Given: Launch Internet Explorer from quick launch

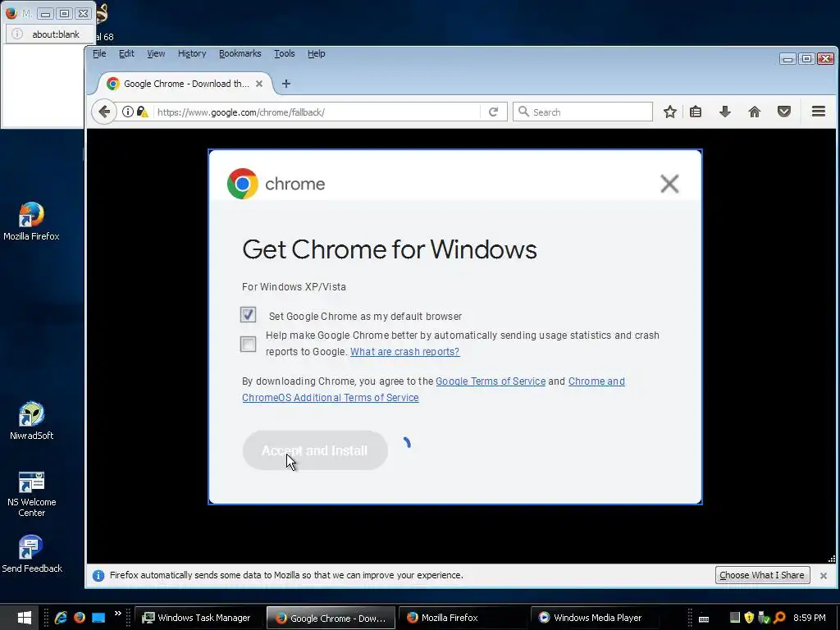Looking at the screenshot, I should click(x=61, y=618).
